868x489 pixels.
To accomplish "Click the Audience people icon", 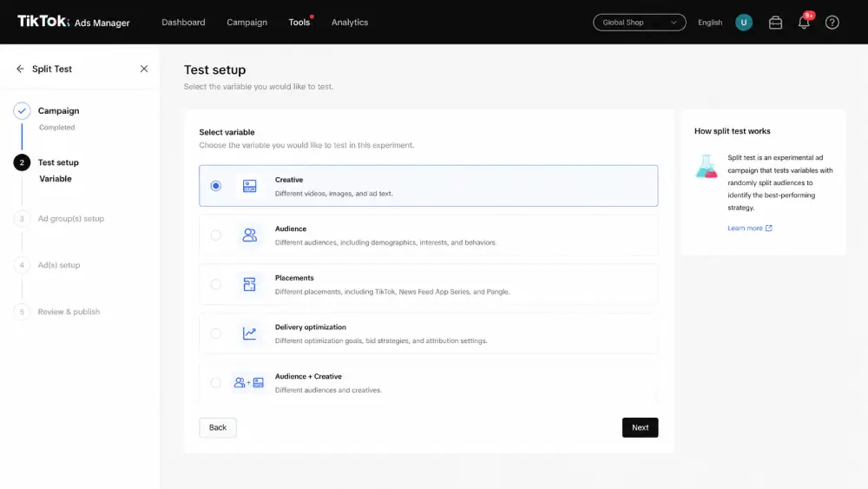I will [250, 235].
